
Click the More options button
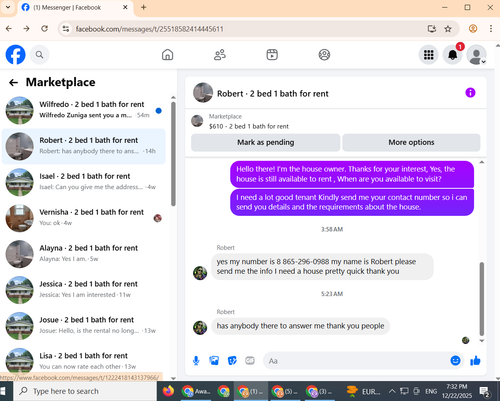tap(411, 142)
